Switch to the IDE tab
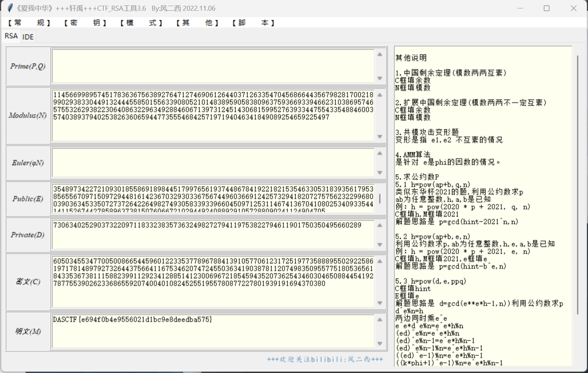Image resolution: width=588 pixels, height=373 pixels. click(28, 37)
